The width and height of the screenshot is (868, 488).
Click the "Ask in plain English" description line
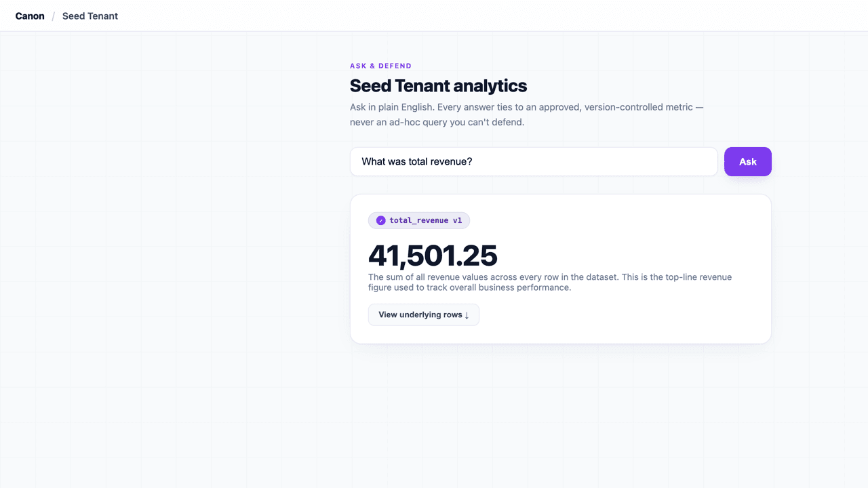[x=526, y=107]
